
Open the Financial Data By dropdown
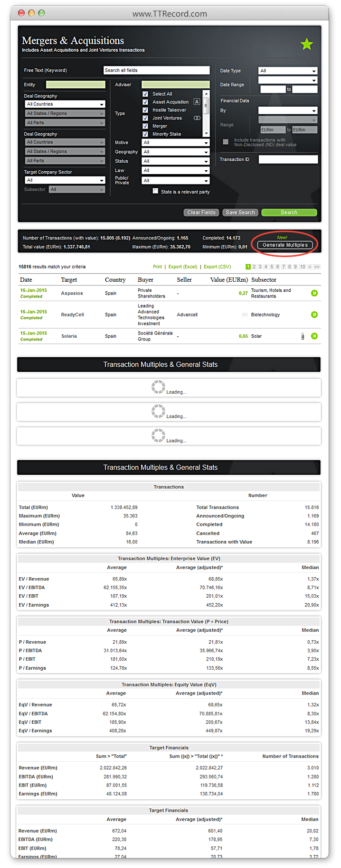(x=288, y=111)
